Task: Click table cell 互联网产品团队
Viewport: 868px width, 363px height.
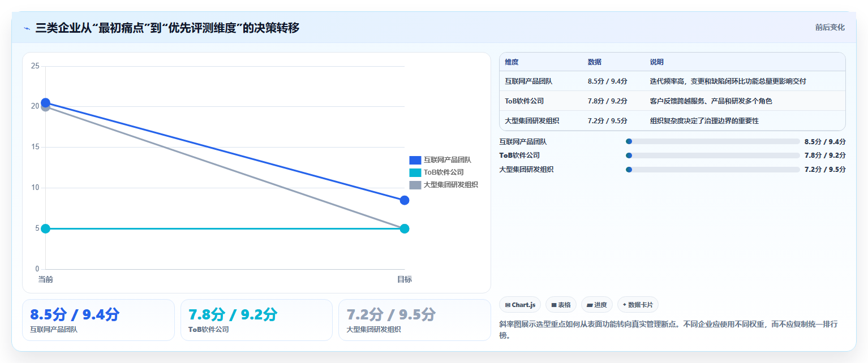Action: 528,81
